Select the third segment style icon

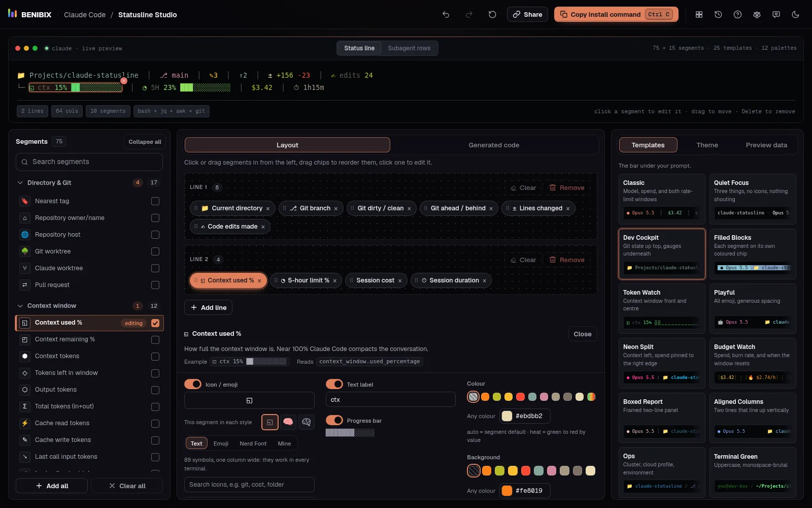(306, 422)
